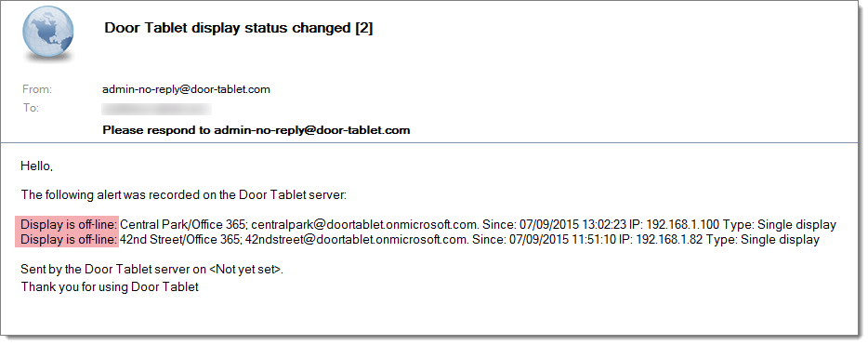Click the From field label
This screenshot has width=868, height=345.
37,89
